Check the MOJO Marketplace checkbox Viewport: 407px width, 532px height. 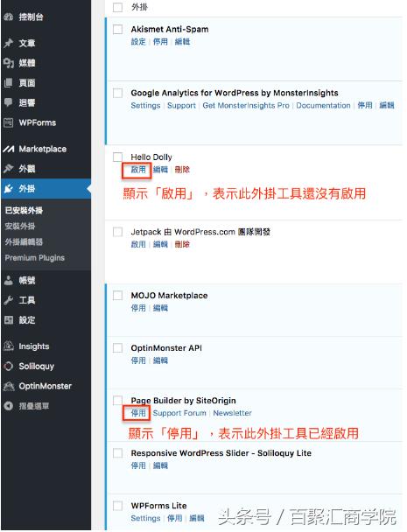117,295
